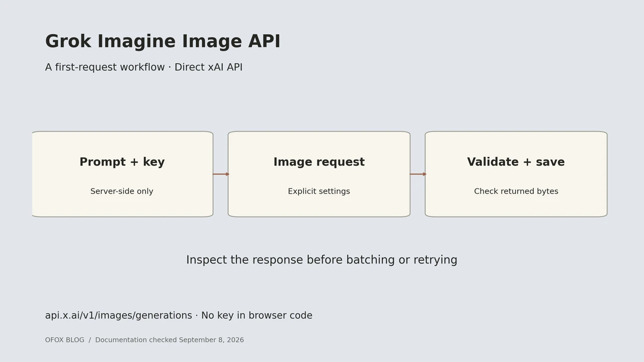This screenshot has height=362, width=644.
Task: Click the 'Explicit settings' caption
Action: [319, 192]
